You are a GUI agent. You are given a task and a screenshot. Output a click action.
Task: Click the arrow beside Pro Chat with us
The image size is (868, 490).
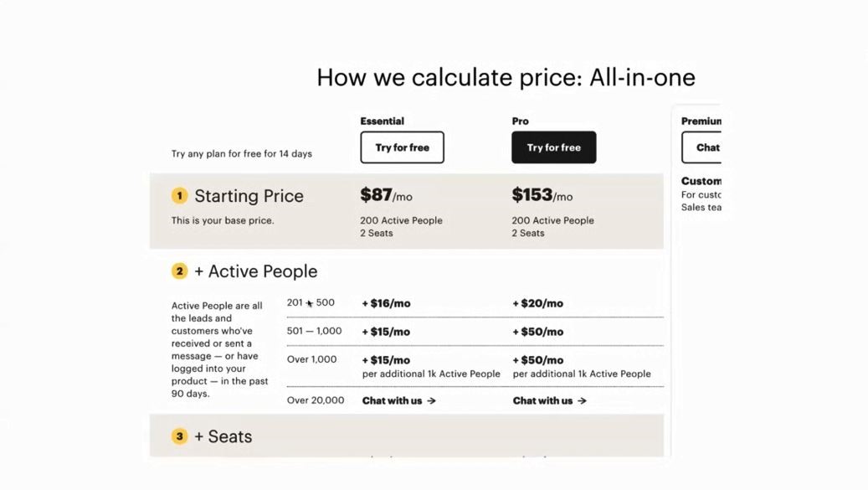coord(582,401)
